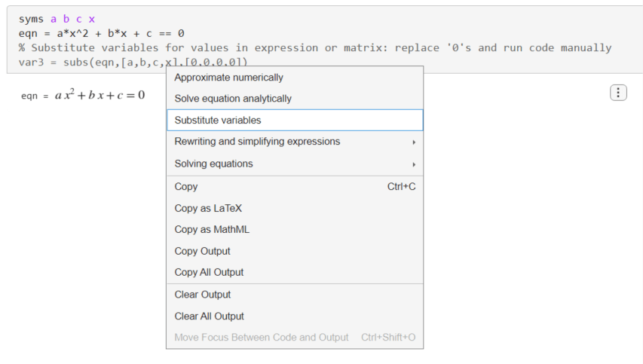
Task: Choose Approximate numerically from context menu
Action: [x=228, y=78]
